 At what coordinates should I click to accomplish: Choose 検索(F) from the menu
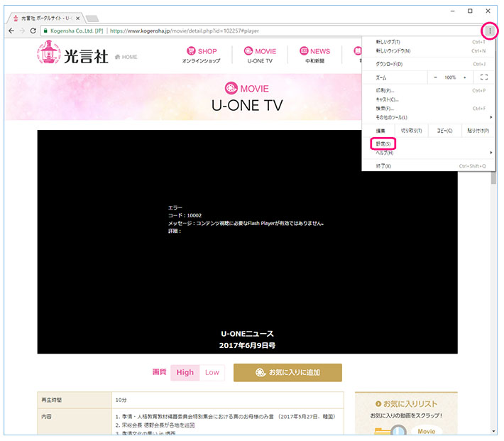[429, 109]
